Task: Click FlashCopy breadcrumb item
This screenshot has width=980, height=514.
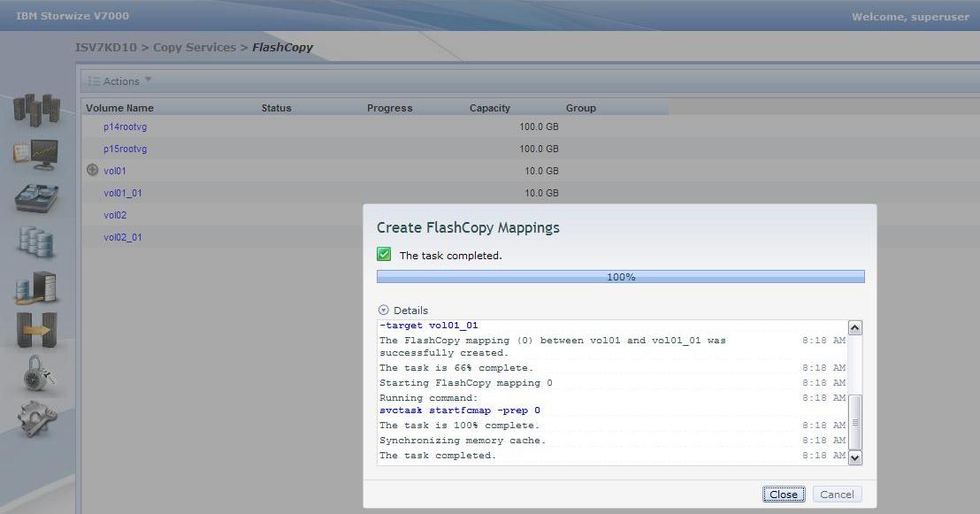Action: coord(282,48)
